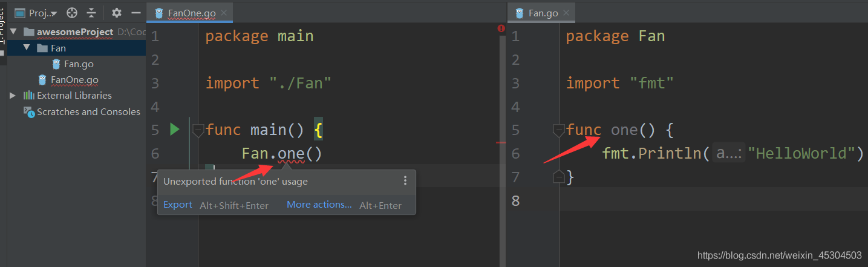Open Scratches and Consoles in tree

point(88,111)
